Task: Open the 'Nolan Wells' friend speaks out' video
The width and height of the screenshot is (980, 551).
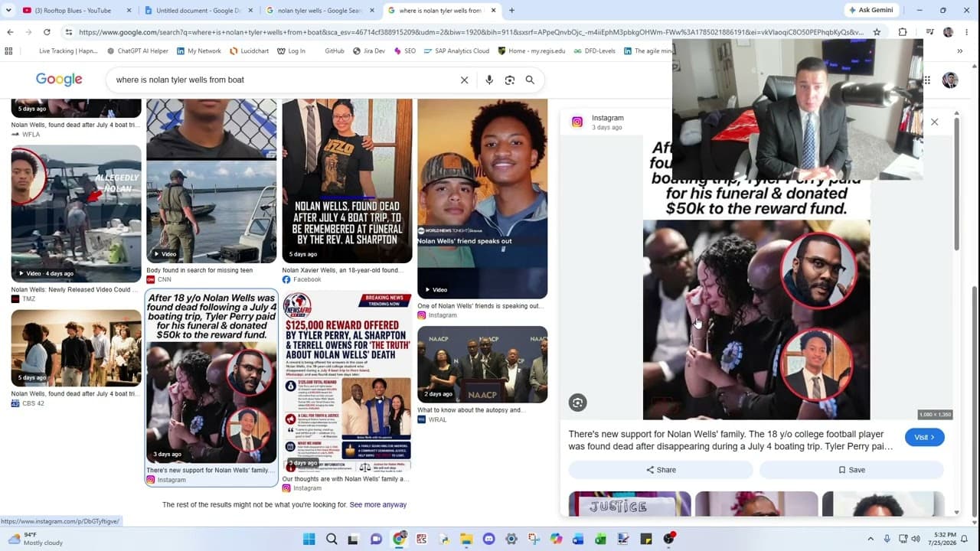Action: pyautogui.click(x=482, y=199)
